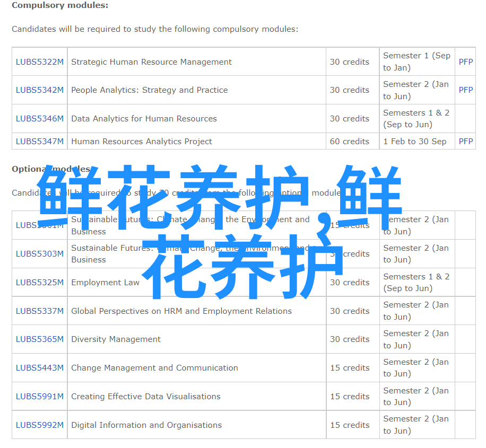Select 'Creating Effective Data Visualisations' title
Screen dimensions: 486x448
pyautogui.click(x=146, y=397)
